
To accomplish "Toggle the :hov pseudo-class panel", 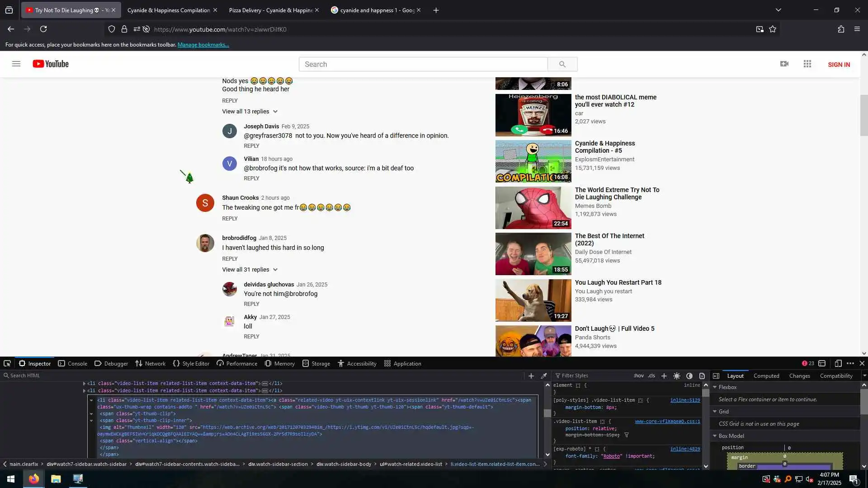I will [x=638, y=375].
